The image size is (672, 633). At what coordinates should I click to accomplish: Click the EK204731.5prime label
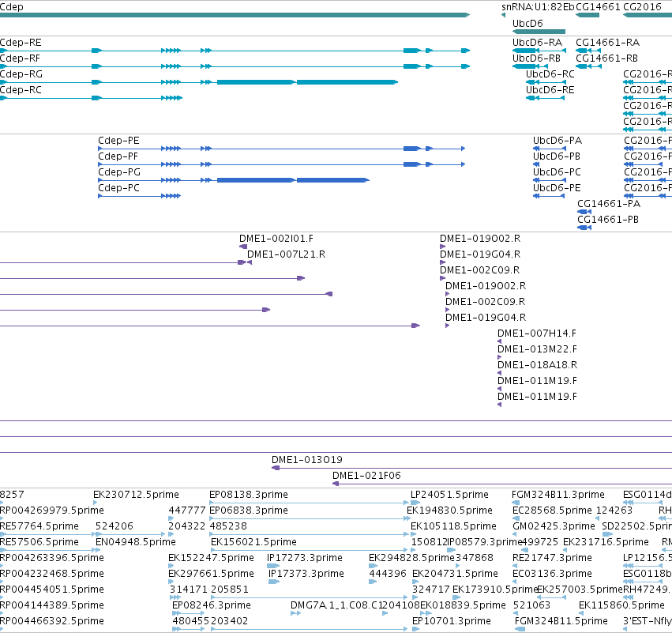click(x=455, y=574)
